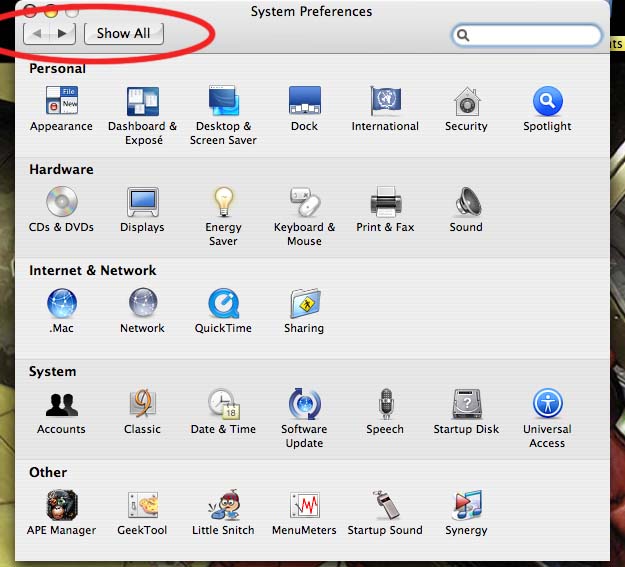Viewport: 625px width, 567px height.
Task: Click the Show All button
Action: (x=124, y=33)
